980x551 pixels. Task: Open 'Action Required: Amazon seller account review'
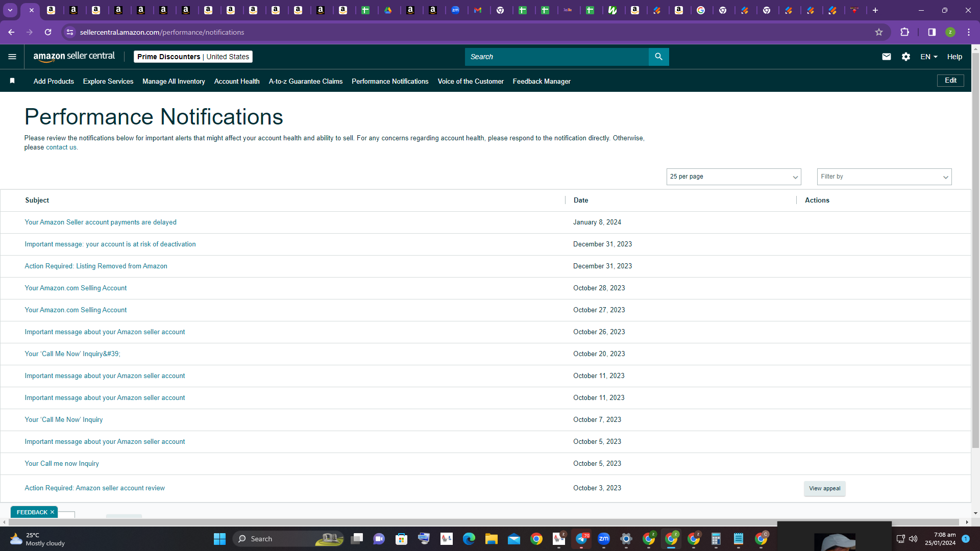[x=95, y=488]
